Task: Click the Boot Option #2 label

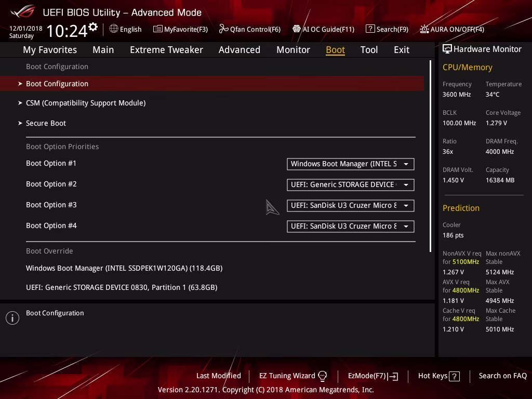Action: (x=51, y=184)
